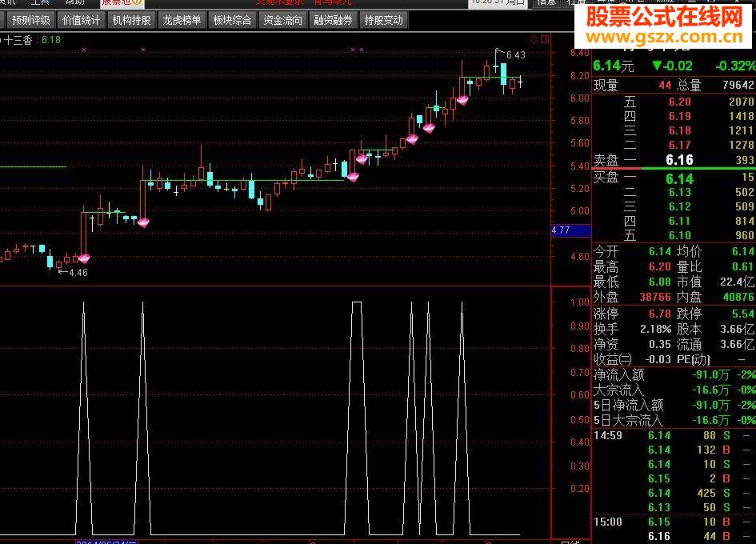Open the 龙虎榜单 tab
Screen dimensions: 756x544
point(182,20)
